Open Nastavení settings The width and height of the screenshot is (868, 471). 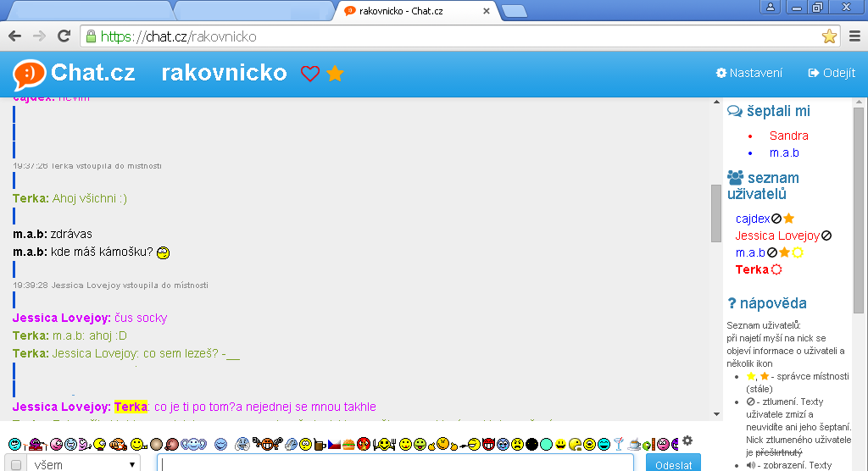click(x=749, y=73)
